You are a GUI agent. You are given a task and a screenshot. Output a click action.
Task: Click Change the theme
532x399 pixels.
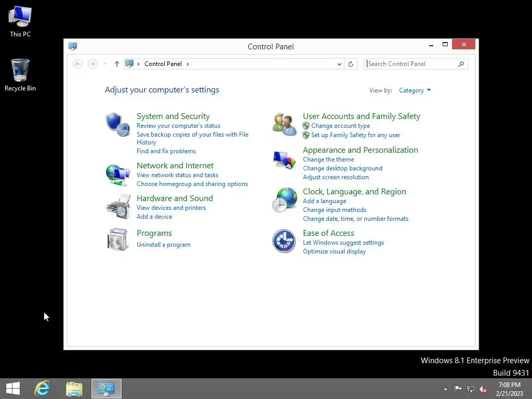(x=328, y=159)
